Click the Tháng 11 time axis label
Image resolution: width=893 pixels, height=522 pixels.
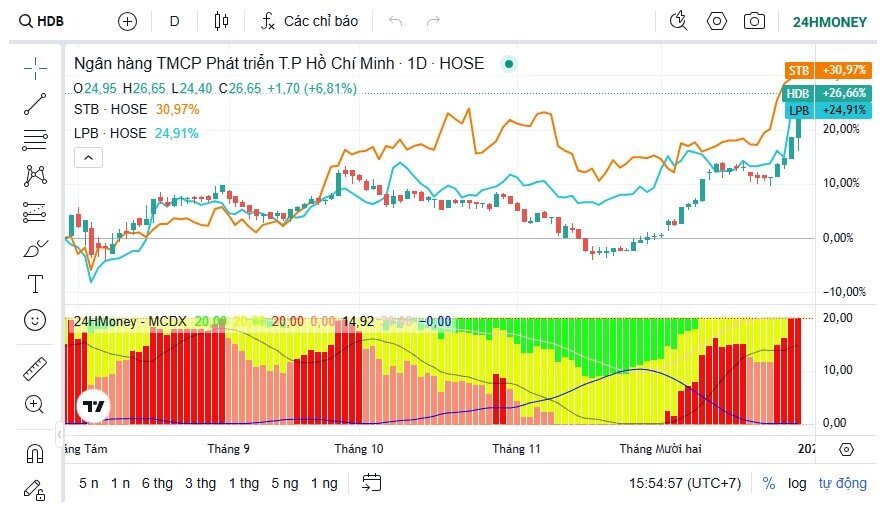click(516, 449)
